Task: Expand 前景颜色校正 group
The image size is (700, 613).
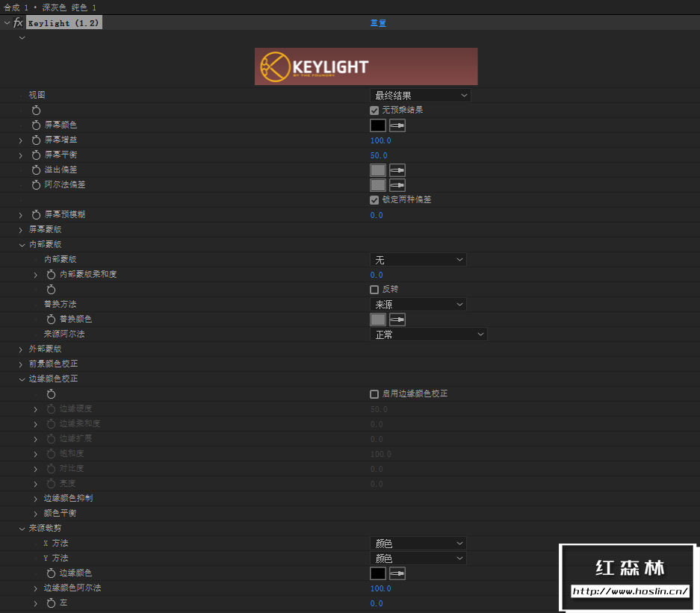Action: click(x=20, y=364)
